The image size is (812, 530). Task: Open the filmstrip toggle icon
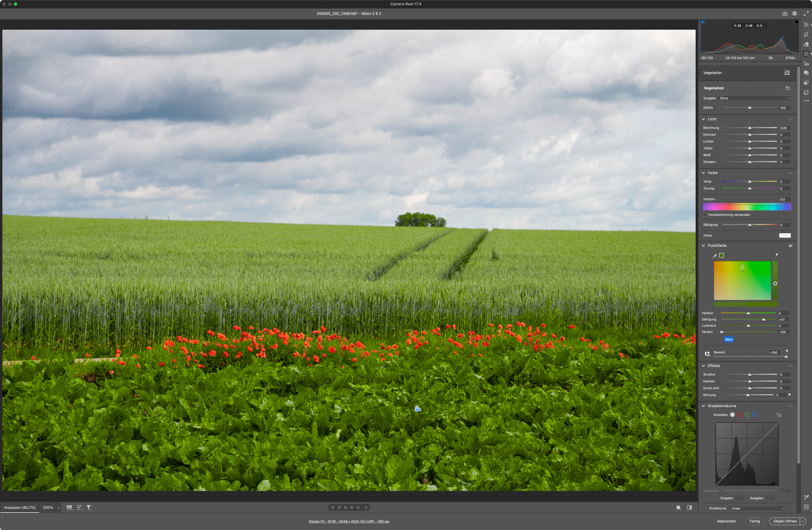pos(70,508)
